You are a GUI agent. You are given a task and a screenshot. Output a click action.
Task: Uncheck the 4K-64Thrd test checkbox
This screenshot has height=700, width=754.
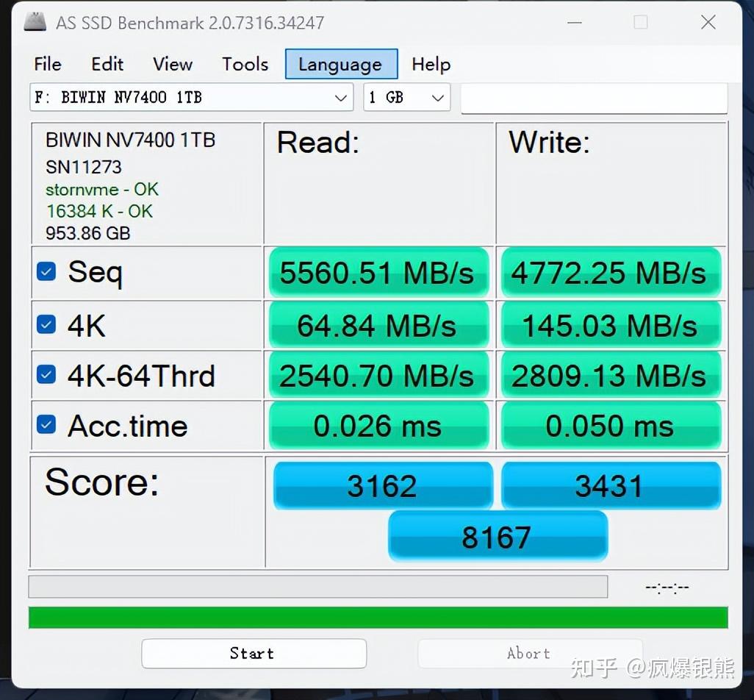pos(46,374)
